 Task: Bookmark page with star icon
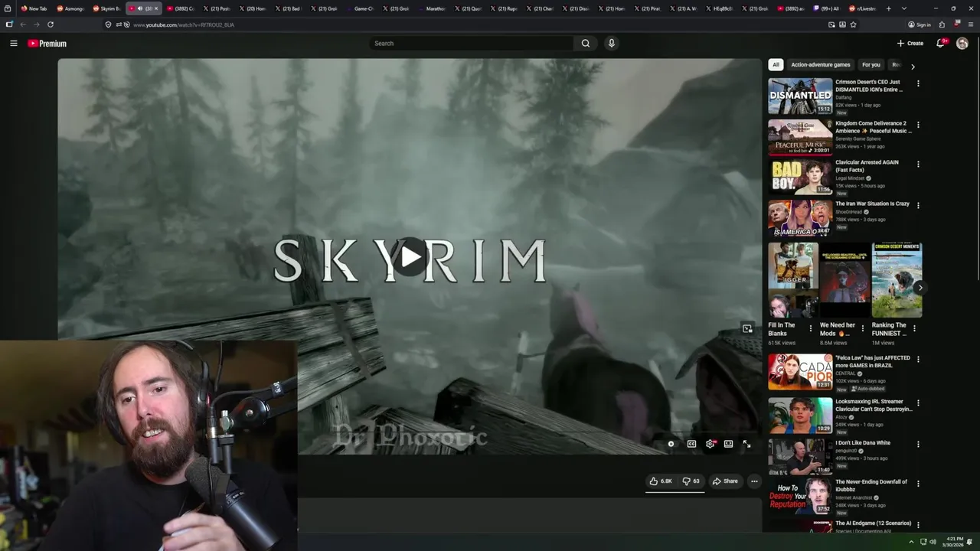click(853, 24)
